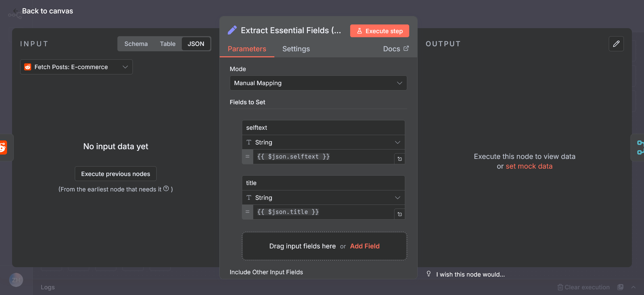Click the title field name input
Screen dimensions: 644x295
coord(323,183)
